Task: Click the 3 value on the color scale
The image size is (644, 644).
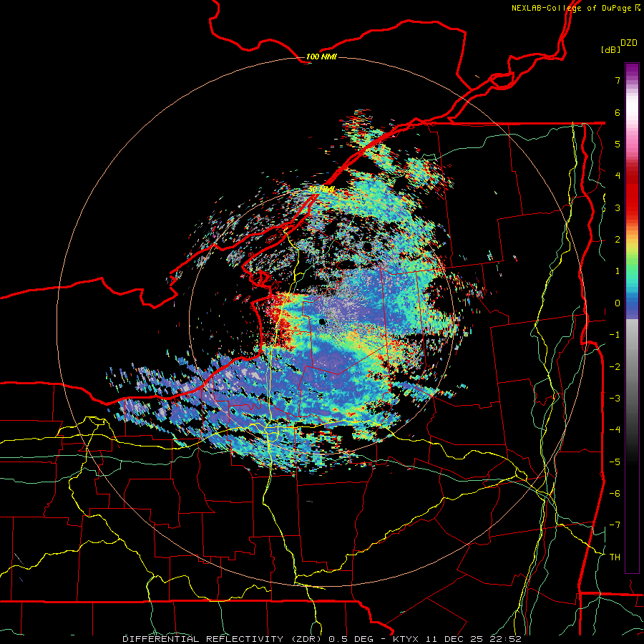Action: pyautogui.click(x=618, y=208)
